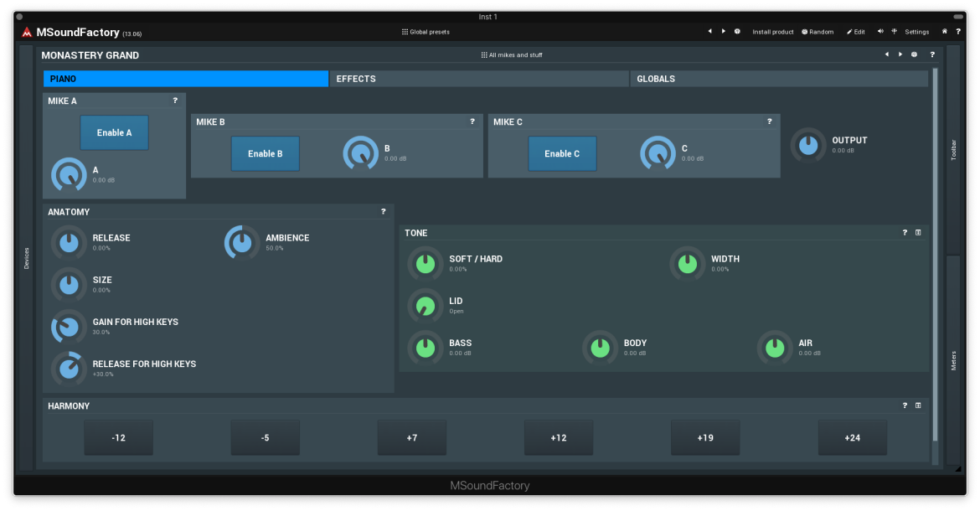
Task: Click the MSoundFactory logo icon
Action: [26, 32]
